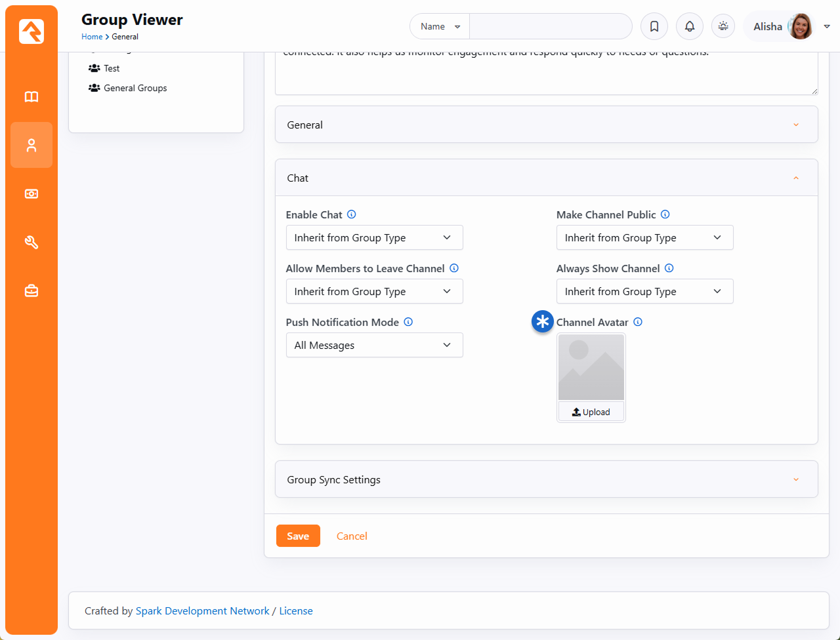This screenshot has height=640, width=840.
Task: Click the Rock logo icon in the sidebar
Action: point(31,31)
